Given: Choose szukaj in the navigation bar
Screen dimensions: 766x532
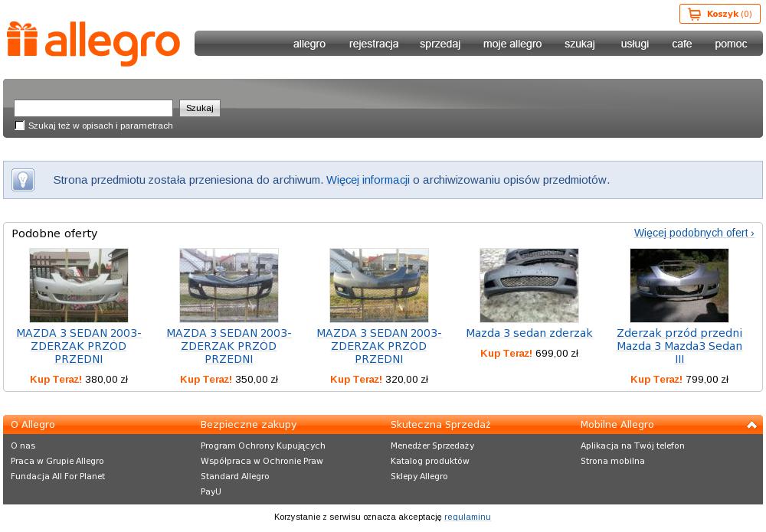Looking at the screenshot, I should pyautogui.click(x=580, y=44).
